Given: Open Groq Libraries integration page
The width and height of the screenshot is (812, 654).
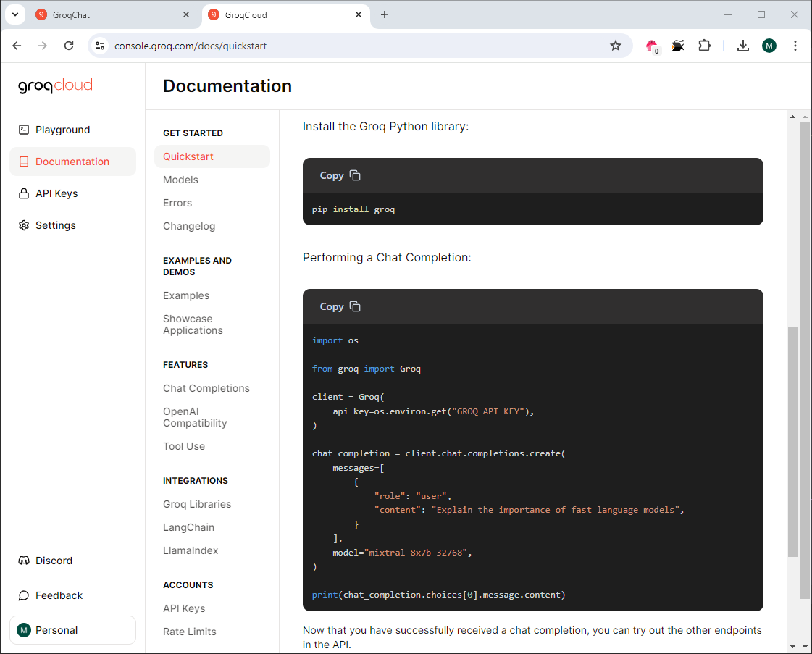Looking at the screenshot, I should [197, 504].
